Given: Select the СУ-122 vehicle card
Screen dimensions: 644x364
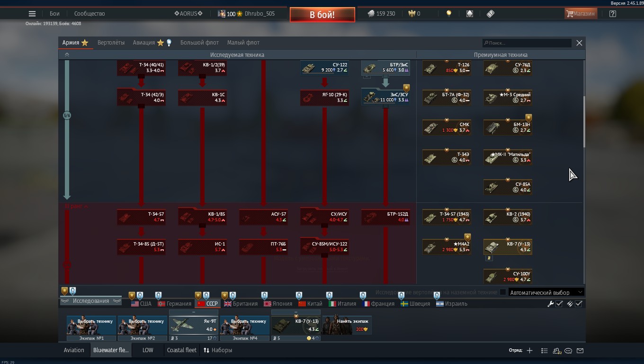Looking at the screenshot, I should pos(324,67).
